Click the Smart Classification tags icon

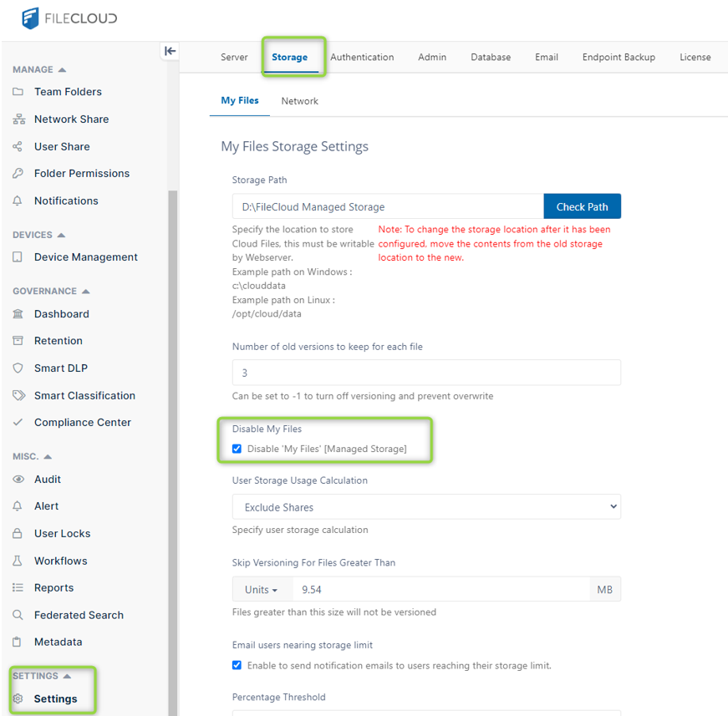point(18,395)
